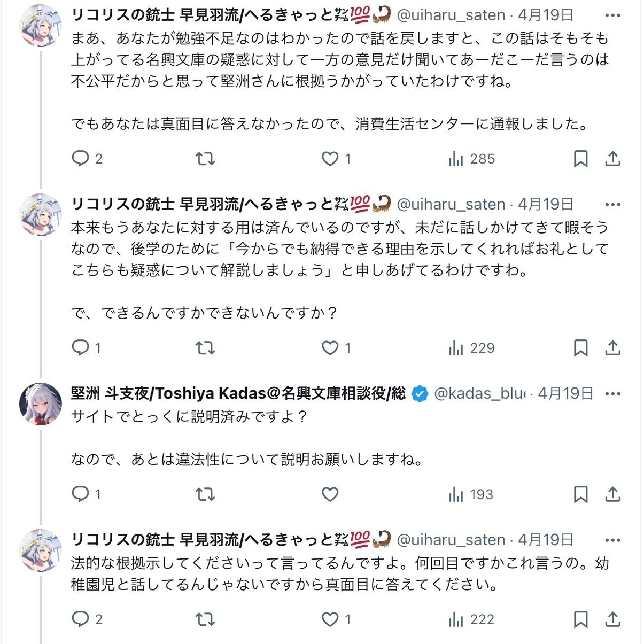Share the first tweet with 285 views

coord(612,159)
